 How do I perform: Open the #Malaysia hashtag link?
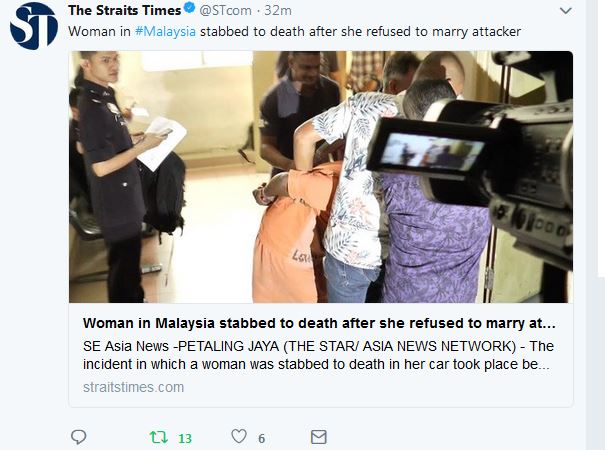click(x=166, y=32)
